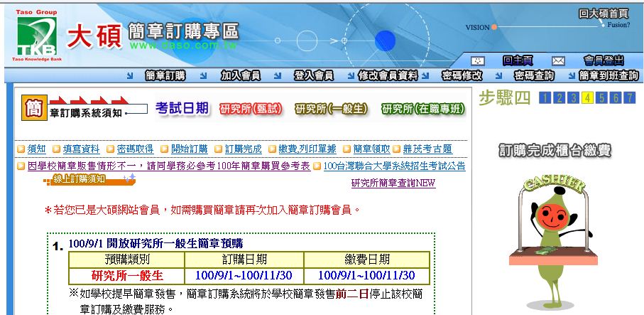The image size is (644, 315).
Task: Select the 研究所(一般生) tab
Action: pyautogui.click(x=331, y=109)
